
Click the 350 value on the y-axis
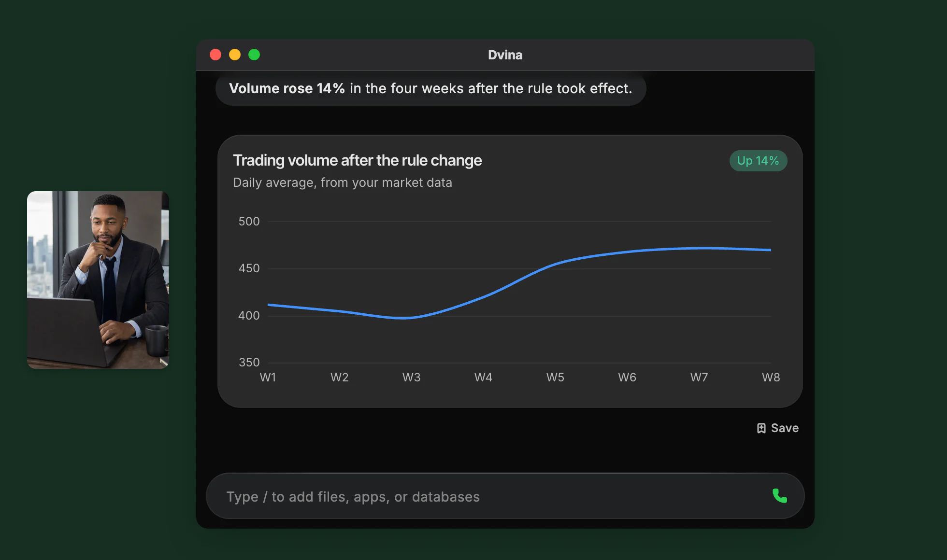tap(249, 362)
